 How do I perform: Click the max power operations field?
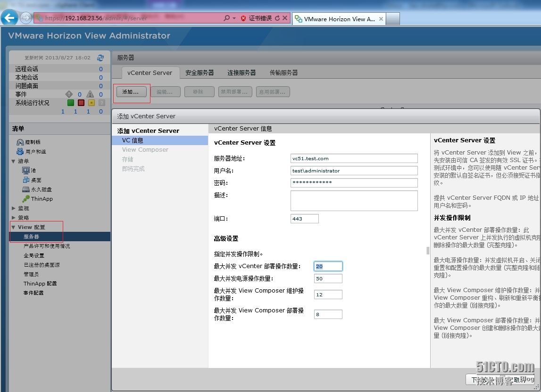(328, 278)
